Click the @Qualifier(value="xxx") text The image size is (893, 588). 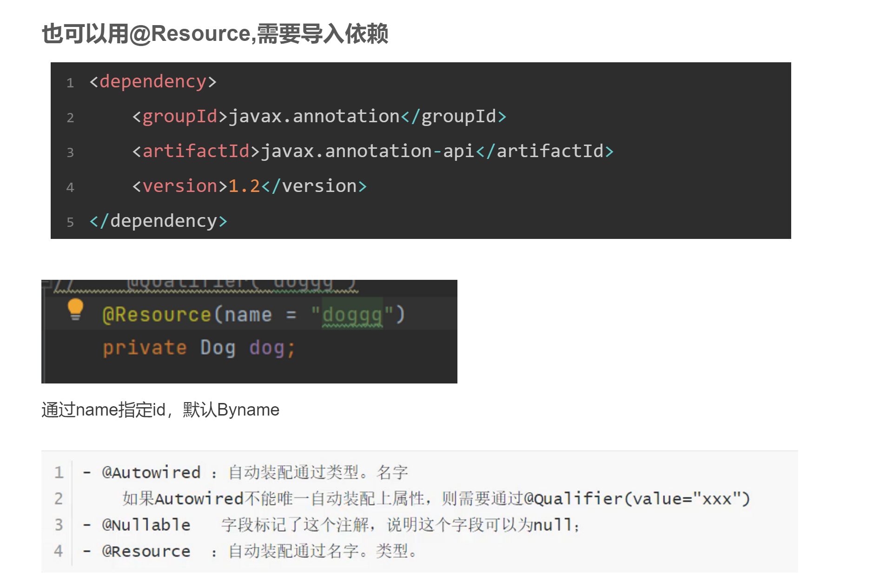click(637, 499)
